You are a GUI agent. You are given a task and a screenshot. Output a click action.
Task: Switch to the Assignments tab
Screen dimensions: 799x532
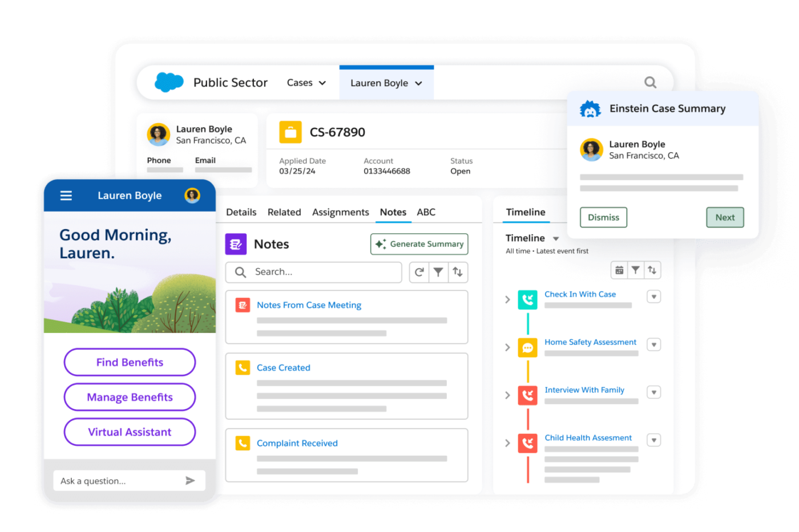341,212
